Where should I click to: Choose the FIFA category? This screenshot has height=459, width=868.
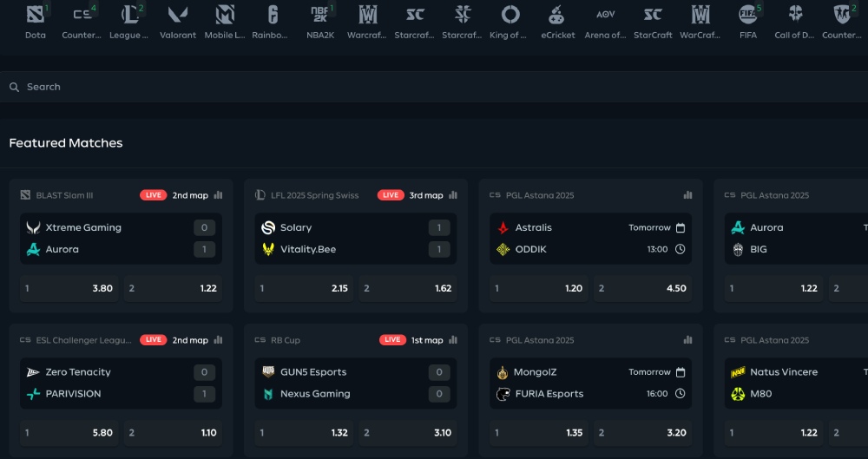tap(748, 22)
